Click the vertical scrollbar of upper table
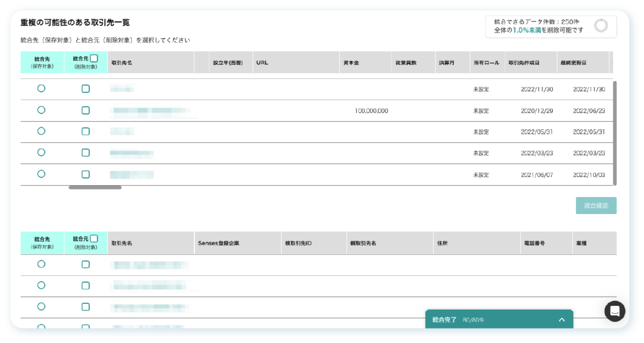This screenshot has height=343, width=644. click(x=614, y=132)
